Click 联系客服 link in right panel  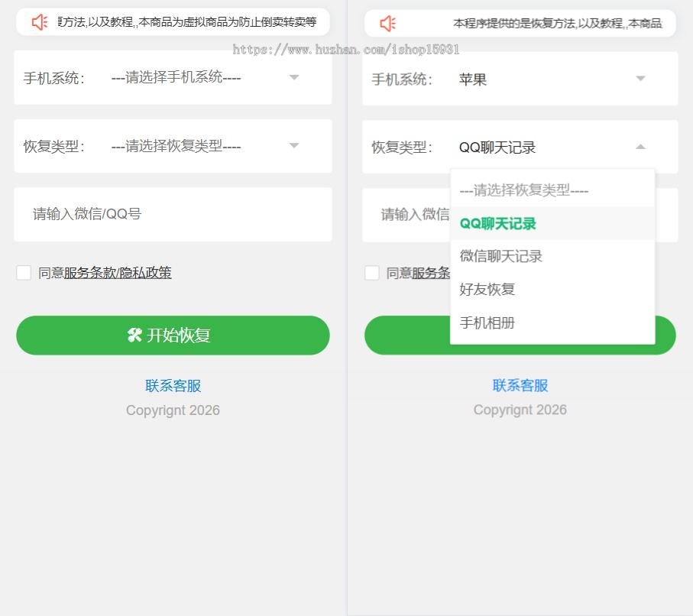[520, 385]
